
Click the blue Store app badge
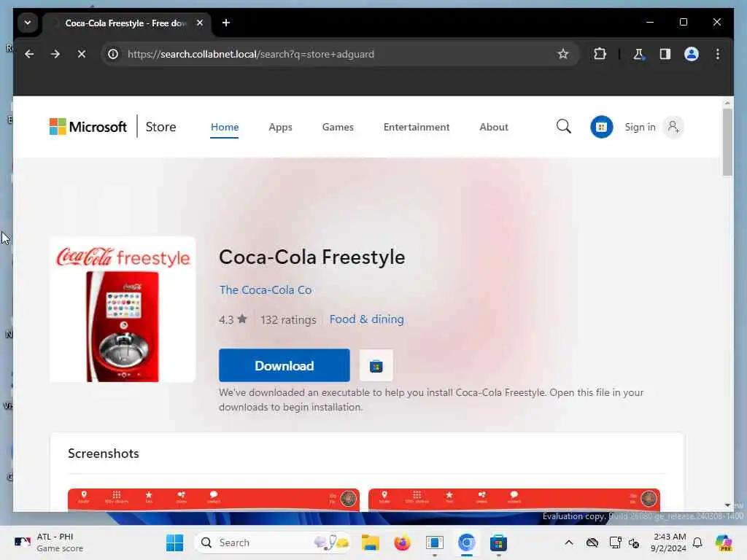point(601,127)
